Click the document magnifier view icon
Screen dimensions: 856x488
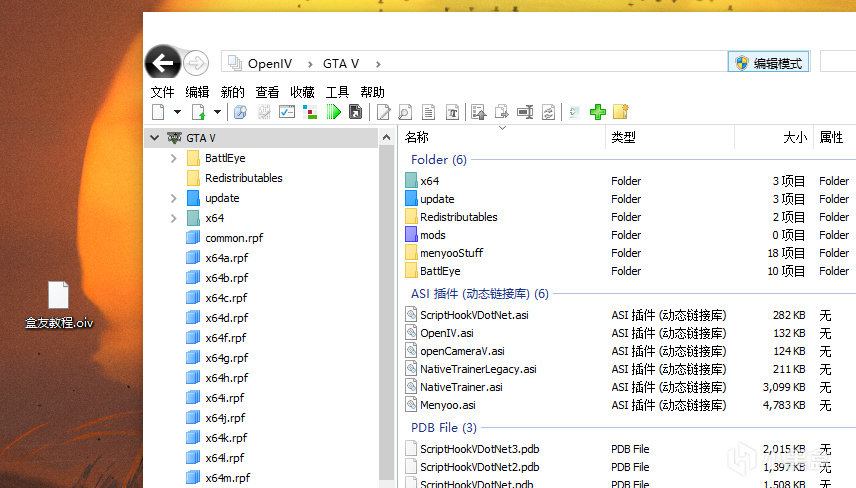pos(405,112)
